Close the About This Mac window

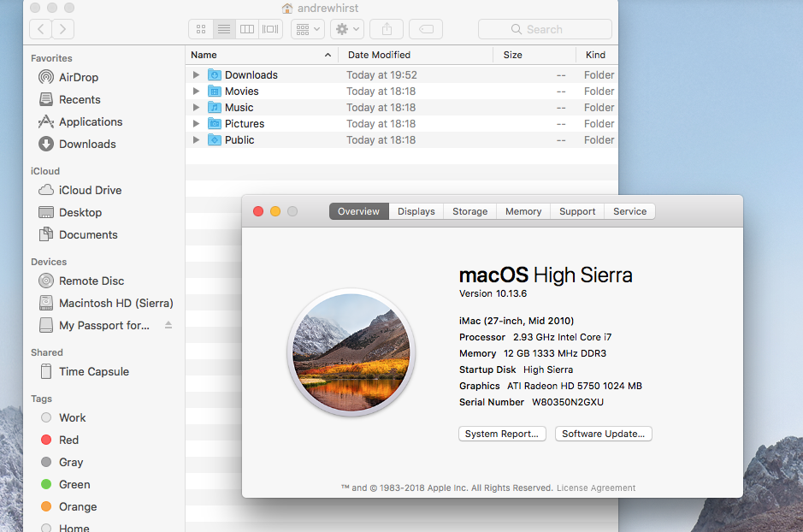click(258, 211)
